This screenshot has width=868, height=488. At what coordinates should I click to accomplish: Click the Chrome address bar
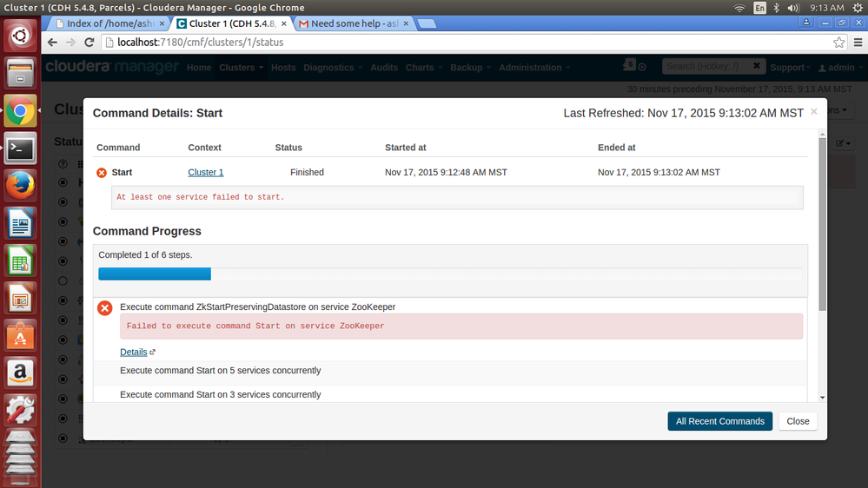pyautogui.click(x=471, y=42)
